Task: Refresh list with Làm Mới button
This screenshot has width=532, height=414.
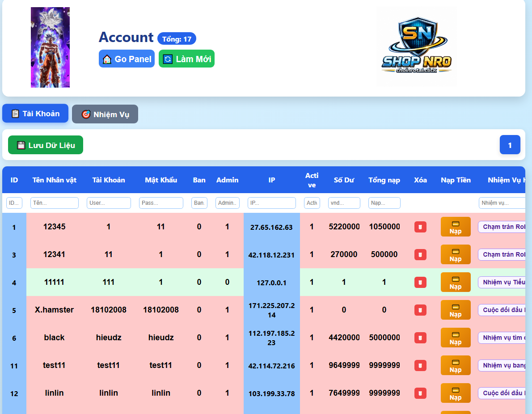Action: [x=186, y=59]
